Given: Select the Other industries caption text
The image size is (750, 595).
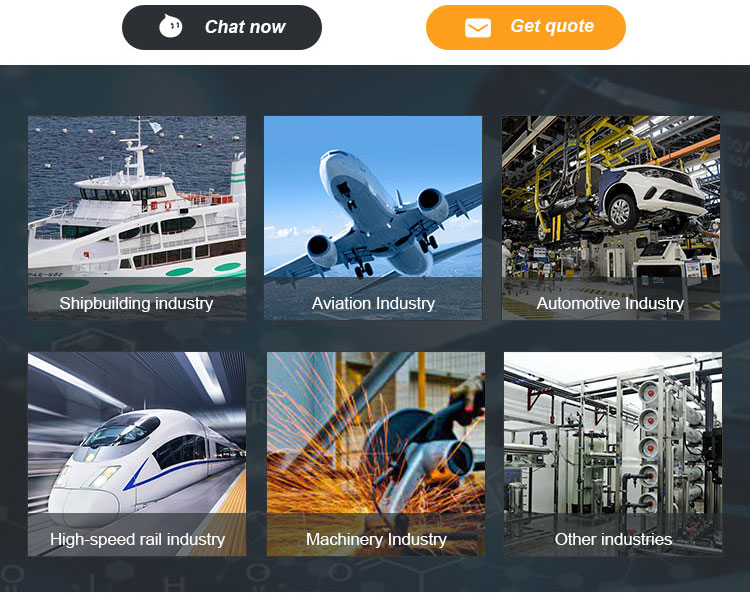Looking at the screenshot, I should click(613, 540).
